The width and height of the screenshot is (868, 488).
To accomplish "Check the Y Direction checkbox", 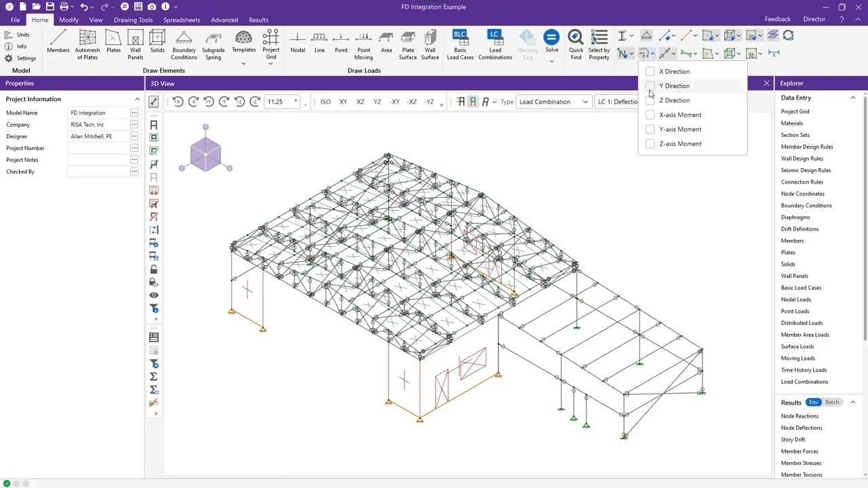I will coord(650,86).
